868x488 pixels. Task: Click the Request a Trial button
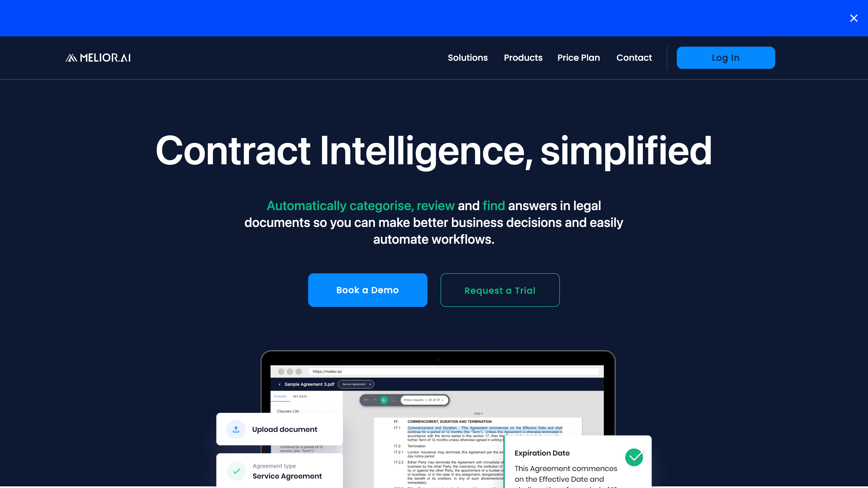500,290
